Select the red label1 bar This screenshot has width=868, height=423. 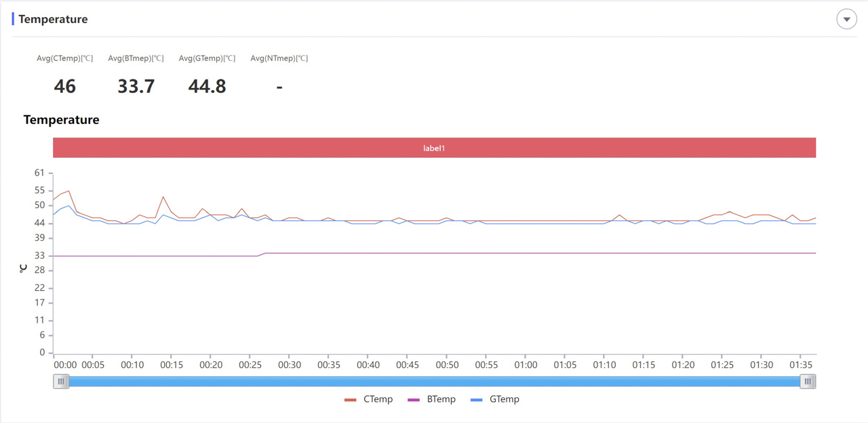(x=434, y=148)
